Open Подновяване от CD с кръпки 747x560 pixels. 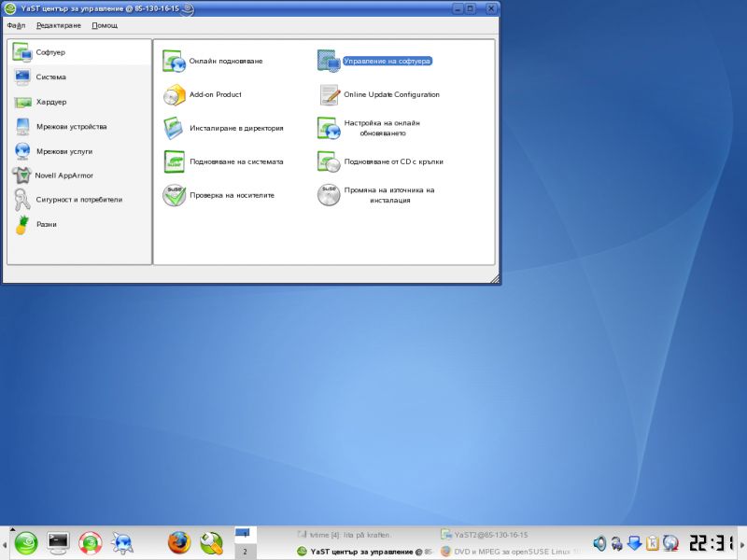point(381,161)
